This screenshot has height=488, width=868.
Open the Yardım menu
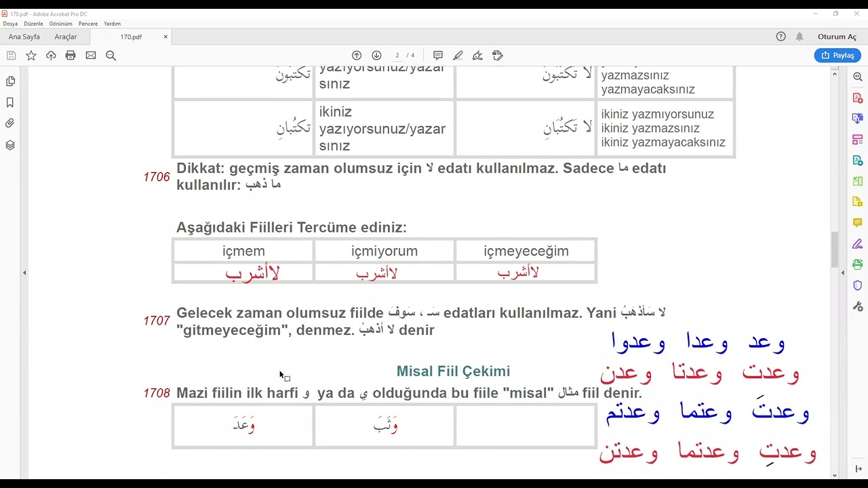112,24
